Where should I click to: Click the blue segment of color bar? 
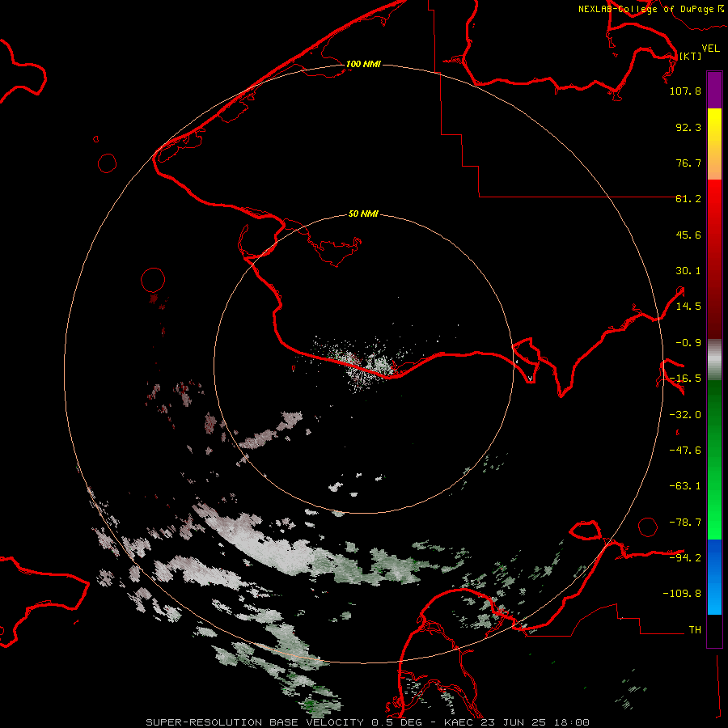[x=714, y=577]
